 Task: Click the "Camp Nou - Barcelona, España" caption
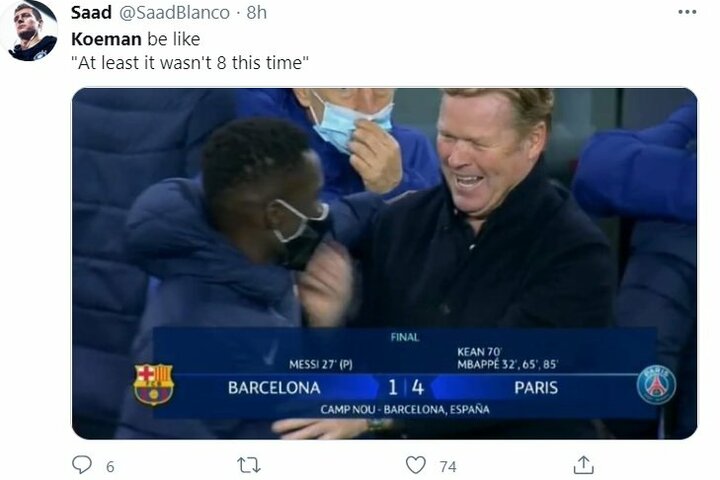pyautogui.click(x=405, y=410)
